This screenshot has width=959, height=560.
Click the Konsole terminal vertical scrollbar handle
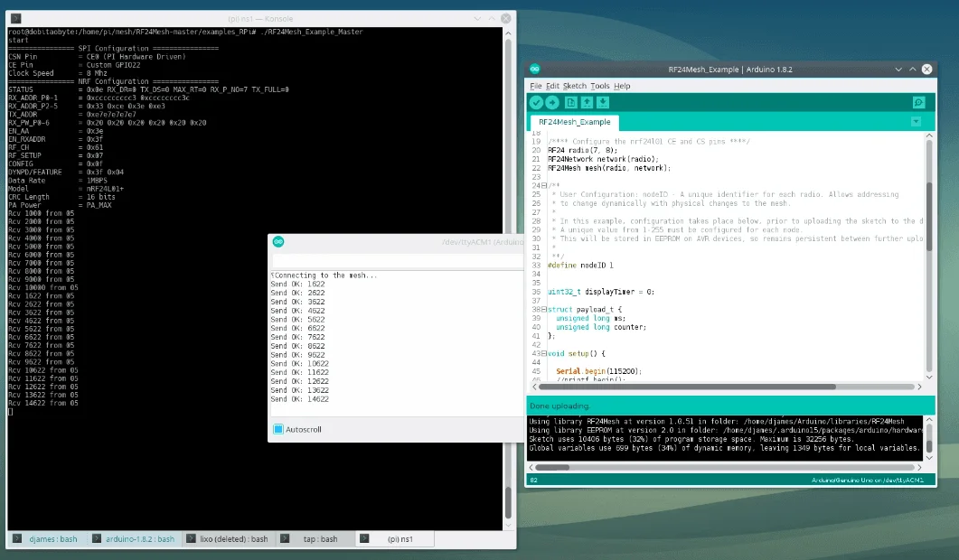tap(508, 501)
